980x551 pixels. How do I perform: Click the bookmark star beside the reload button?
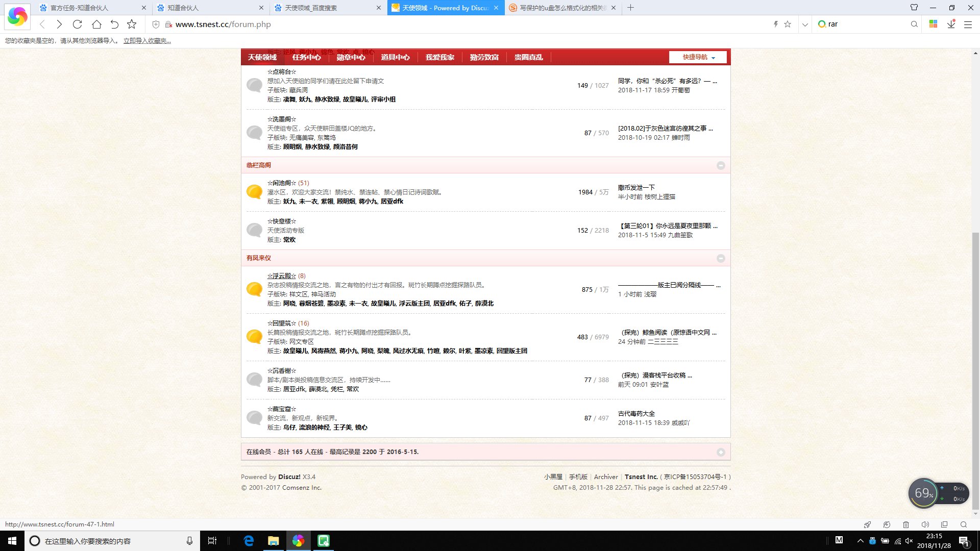coord(132,24)
